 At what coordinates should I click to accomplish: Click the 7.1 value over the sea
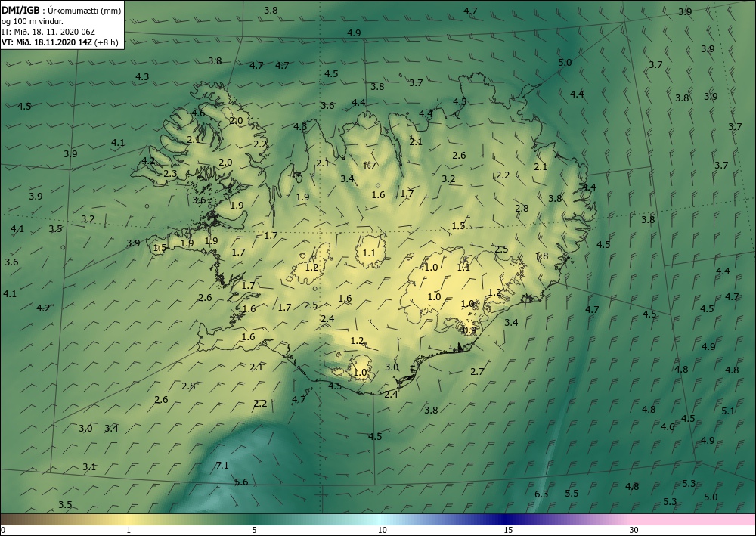[x=222, y=466]
